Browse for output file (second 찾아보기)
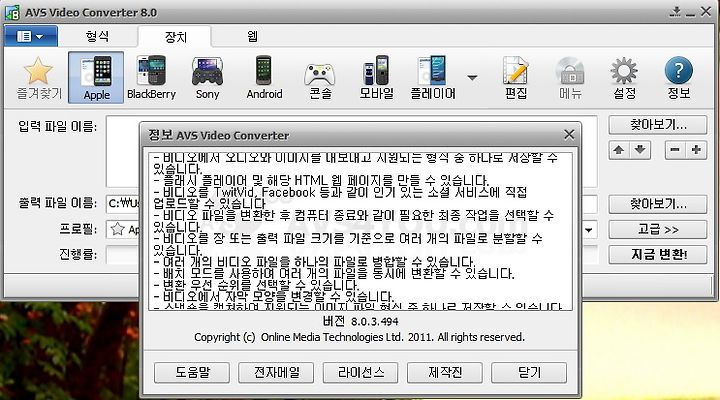Viewport: 720px width, 400px height. (658, 204)
